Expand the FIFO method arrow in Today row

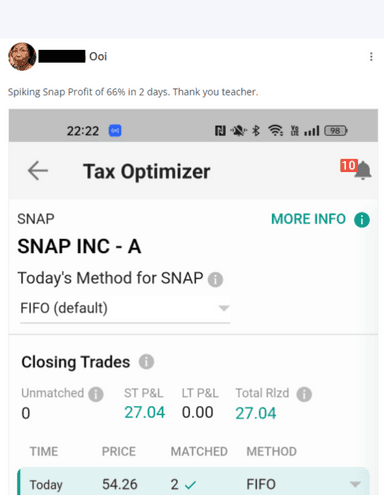click(x=355, y=484)
